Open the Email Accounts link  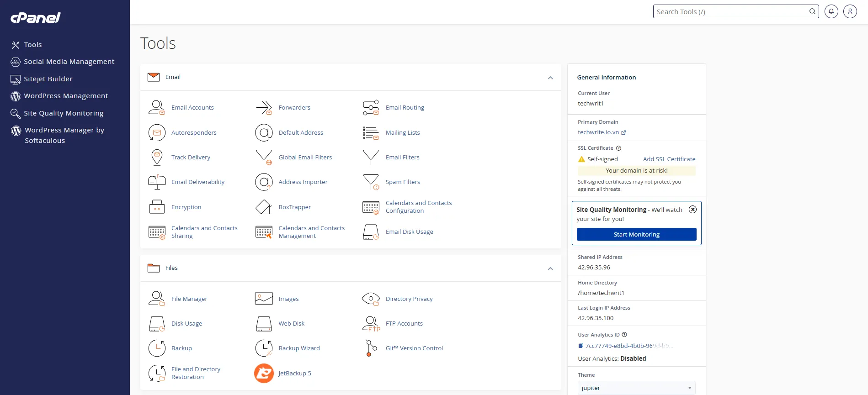click(x=192, y=107)
